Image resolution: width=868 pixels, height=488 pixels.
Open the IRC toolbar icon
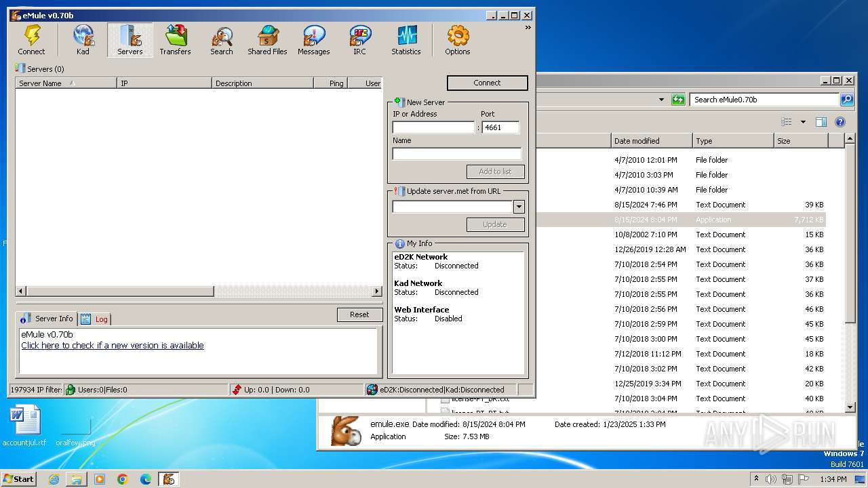359,40
